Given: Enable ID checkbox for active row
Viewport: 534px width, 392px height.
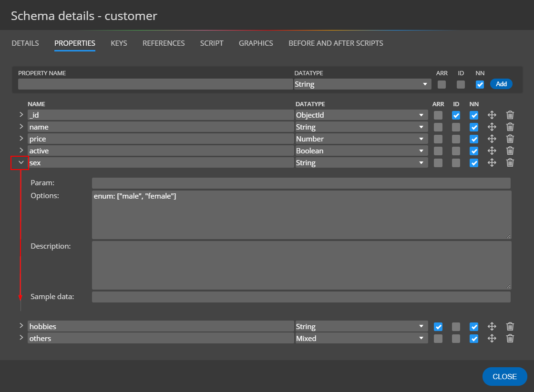Looking at the screenshot, I should click(456, 151).
